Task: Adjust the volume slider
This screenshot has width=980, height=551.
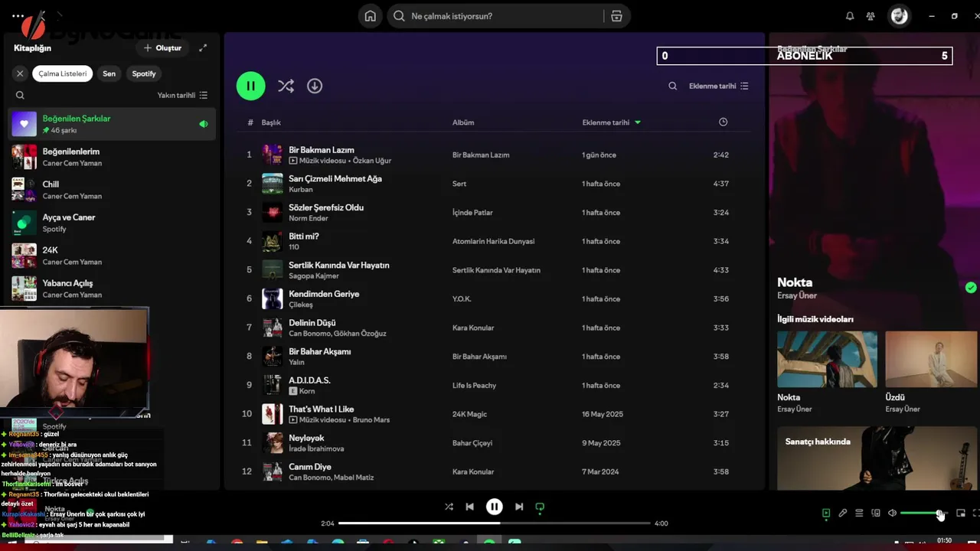Action: 924,514
